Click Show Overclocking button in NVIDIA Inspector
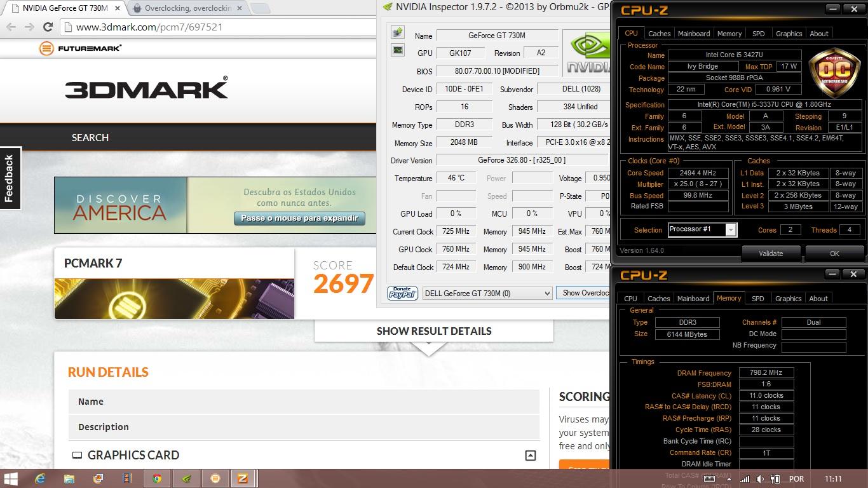868x488 pixels. (x=583, y=293)
